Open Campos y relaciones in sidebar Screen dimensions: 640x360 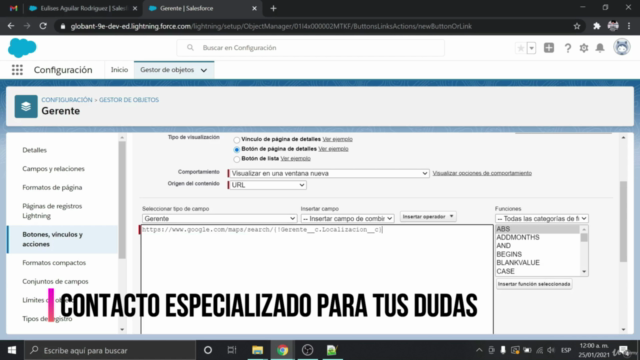point(53,169)
